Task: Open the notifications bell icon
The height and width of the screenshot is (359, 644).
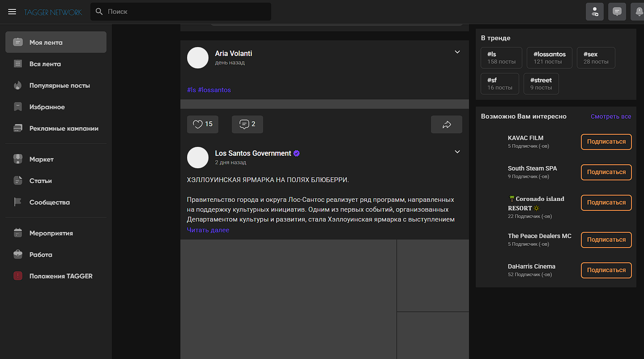Action: [x=639, y=12]
